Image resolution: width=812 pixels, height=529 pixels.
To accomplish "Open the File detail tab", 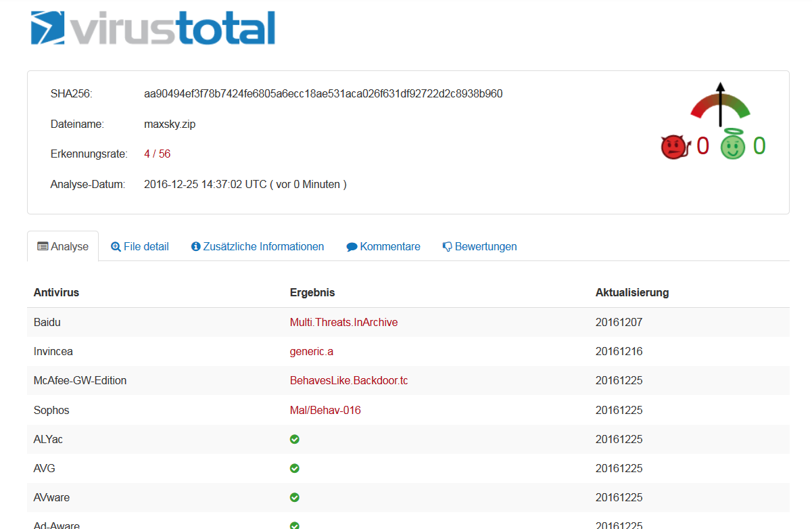I will [x=145, y=247].
